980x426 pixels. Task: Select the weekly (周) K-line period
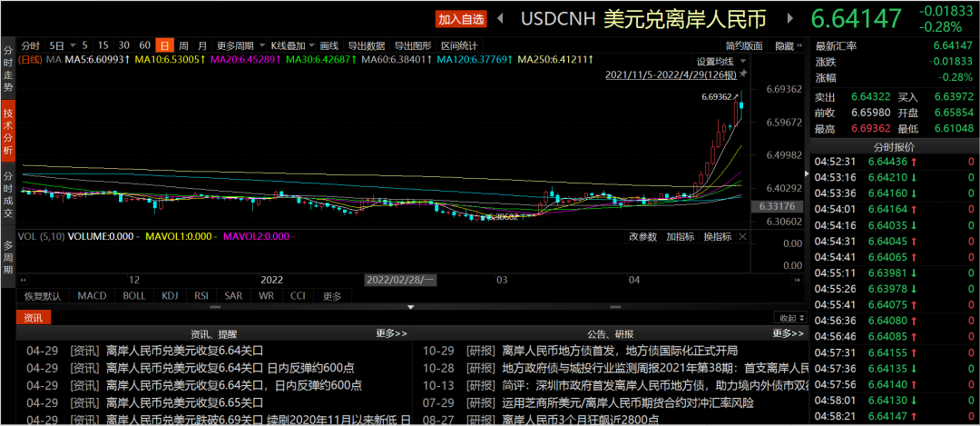coord(183,45)
